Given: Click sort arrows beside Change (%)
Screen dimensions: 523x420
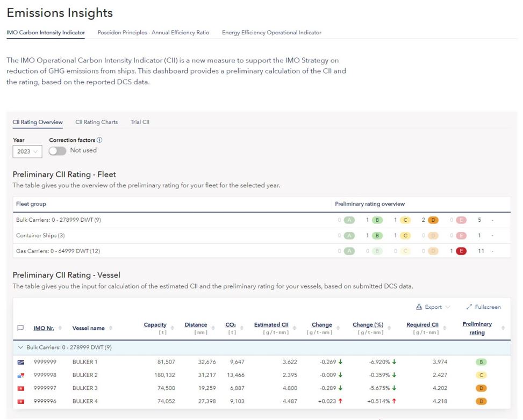Looking at the screenshot, I should point(389,328).
